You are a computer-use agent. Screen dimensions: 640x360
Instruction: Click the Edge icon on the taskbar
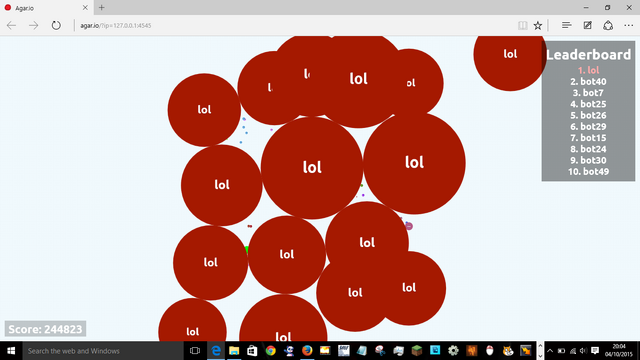click(216, 351)
